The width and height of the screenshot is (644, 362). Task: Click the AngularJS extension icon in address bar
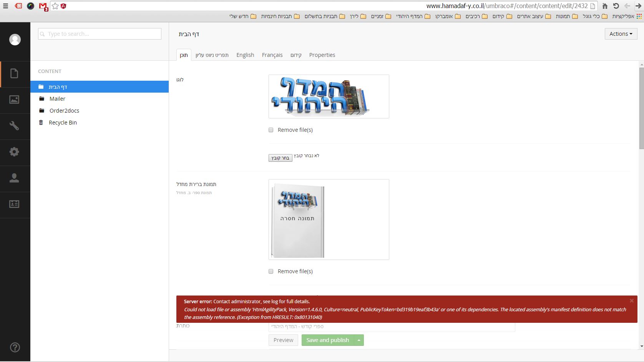coord(64,6)
